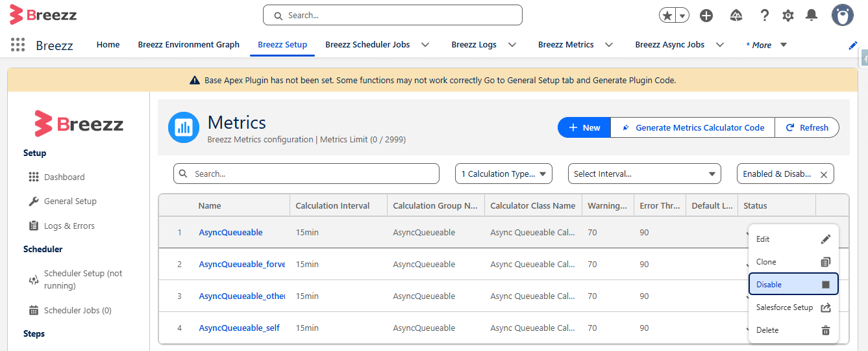The image size is (868, 351).
Task: Open the Enabled & Disabled status filter
Action: pos(777,174)
